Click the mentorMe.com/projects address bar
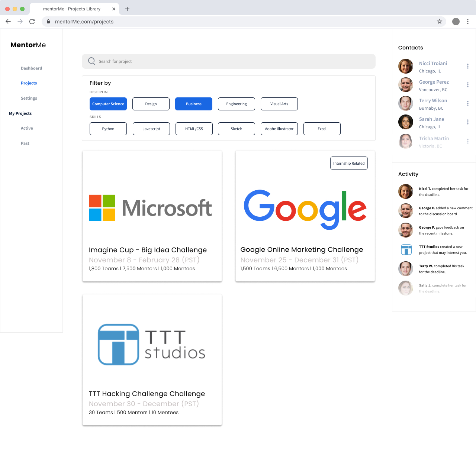 point(244,22)
